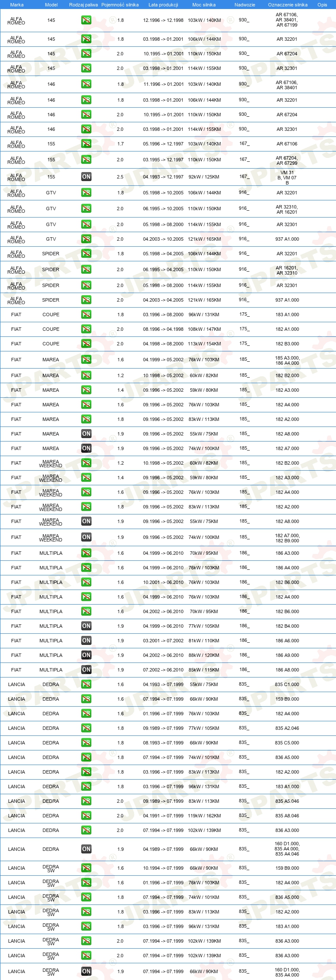The image size is (336, 980).
Task: Click the Marka column header
Action: click(17, 5)
